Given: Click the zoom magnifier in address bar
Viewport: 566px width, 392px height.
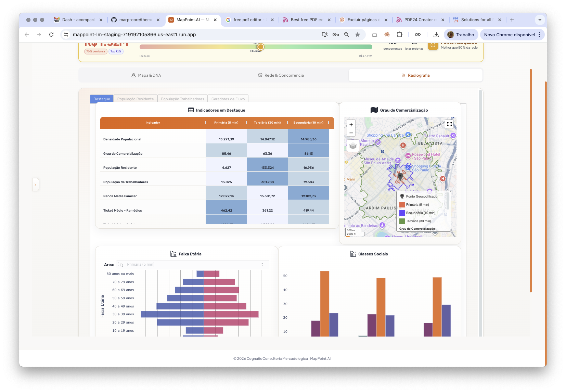Looking at the screenshot, I should tap(347, 35).
